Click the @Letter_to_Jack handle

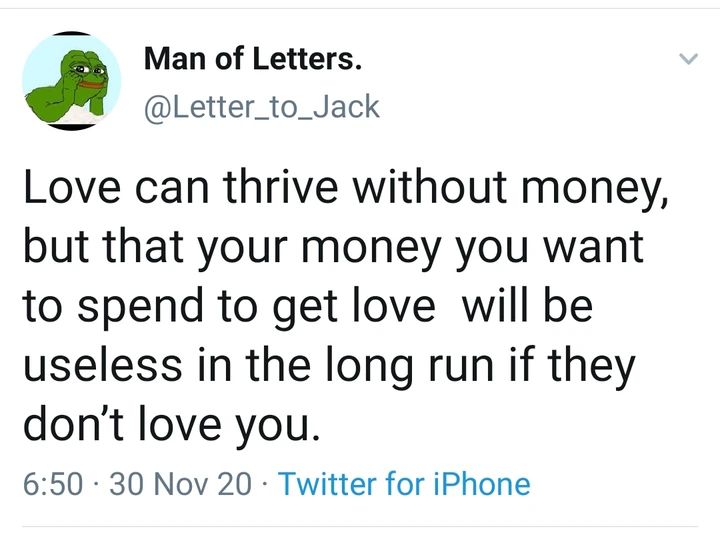click(262, 105)
